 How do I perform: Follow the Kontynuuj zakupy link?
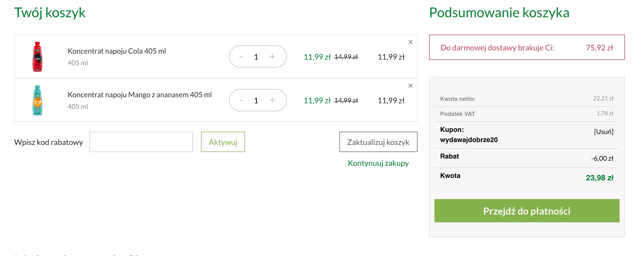(x=378, y=163)
